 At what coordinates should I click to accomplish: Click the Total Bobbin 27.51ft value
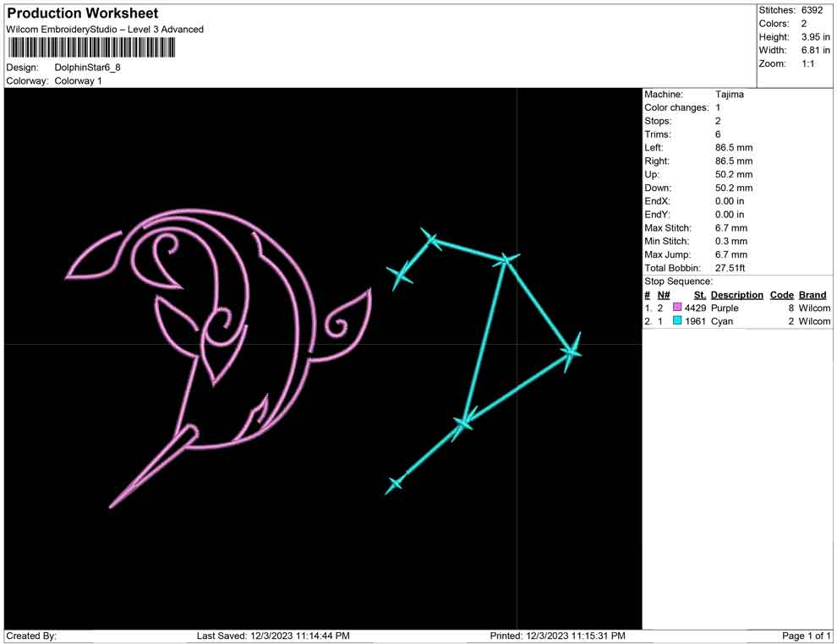tap(731, 269)
